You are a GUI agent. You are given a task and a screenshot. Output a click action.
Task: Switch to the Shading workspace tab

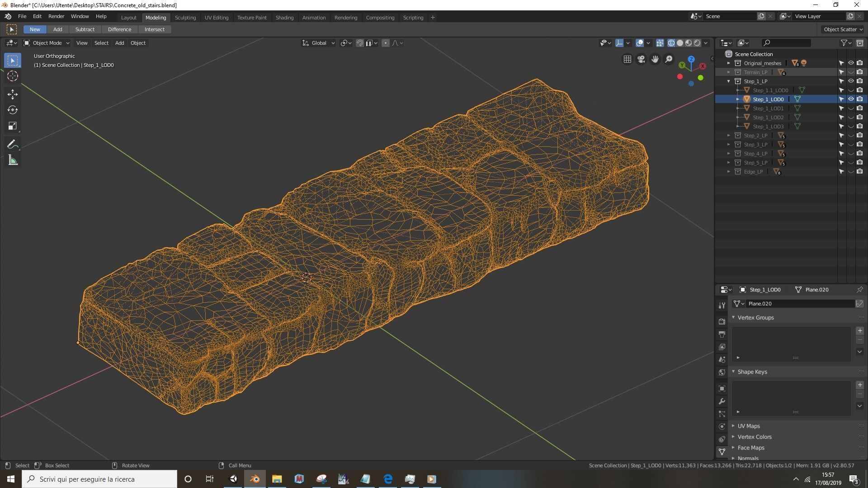click(284, 18)
